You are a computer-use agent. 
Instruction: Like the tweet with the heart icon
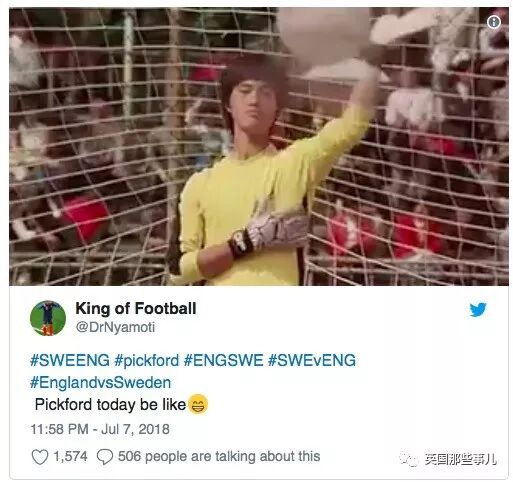pyautogui.click(x=40, y=457)
